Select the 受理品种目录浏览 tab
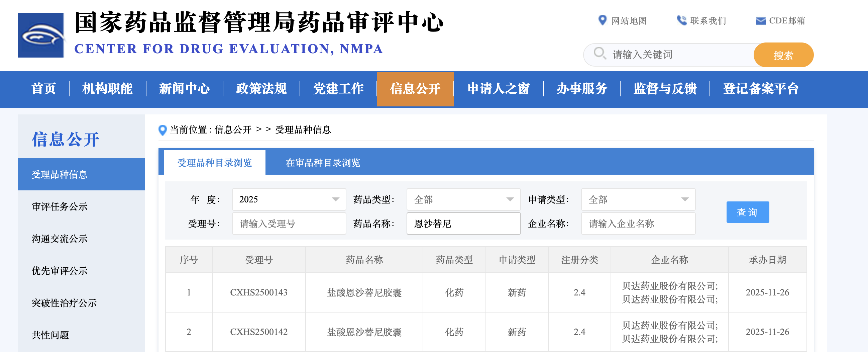868x352 pixels. pos(214,163)
